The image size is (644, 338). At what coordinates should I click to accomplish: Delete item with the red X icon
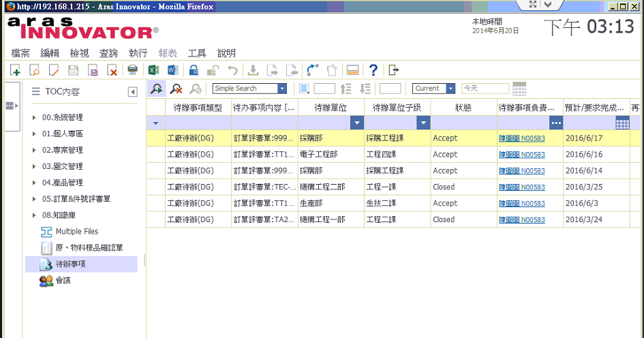[x=112, y=70]
